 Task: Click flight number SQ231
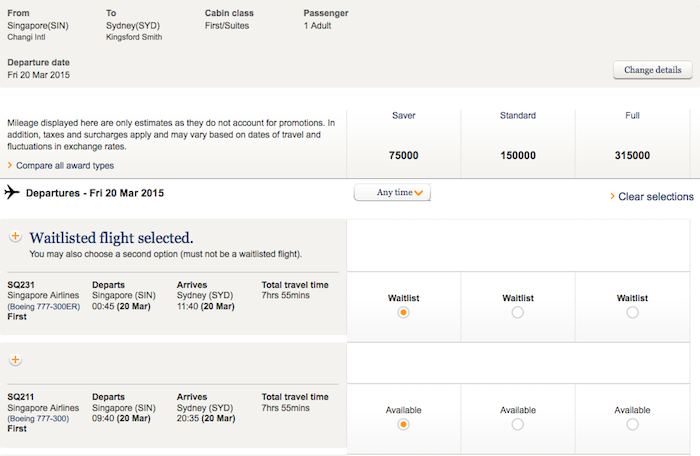pos(21,285)
